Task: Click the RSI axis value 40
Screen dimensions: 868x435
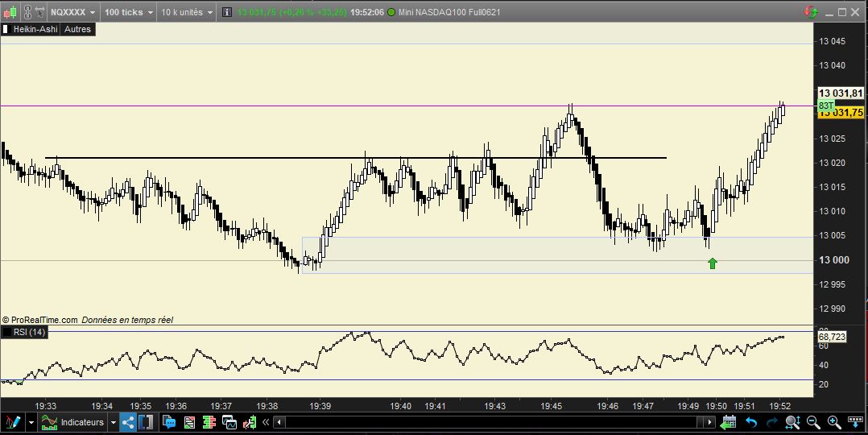Action: [x=823, y=365]
